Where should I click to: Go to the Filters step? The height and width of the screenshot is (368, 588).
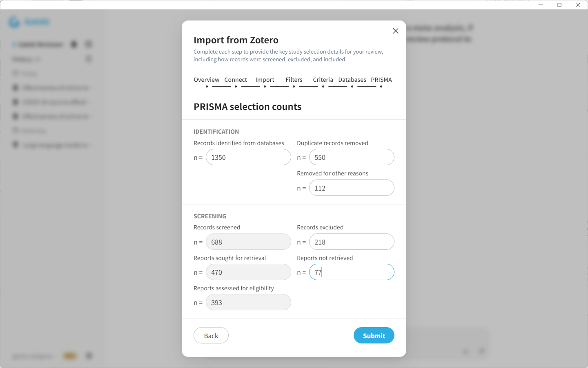click(x=294, y=80)
